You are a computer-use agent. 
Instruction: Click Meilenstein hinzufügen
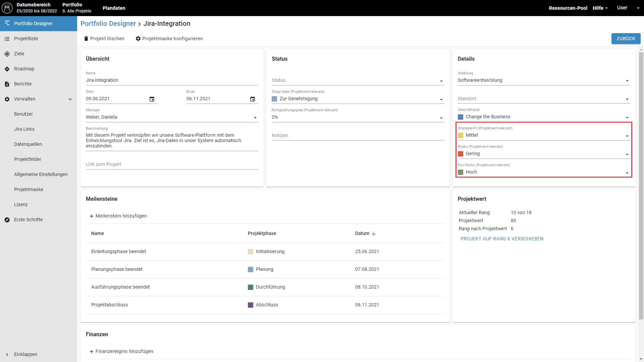tap(118, 216)
